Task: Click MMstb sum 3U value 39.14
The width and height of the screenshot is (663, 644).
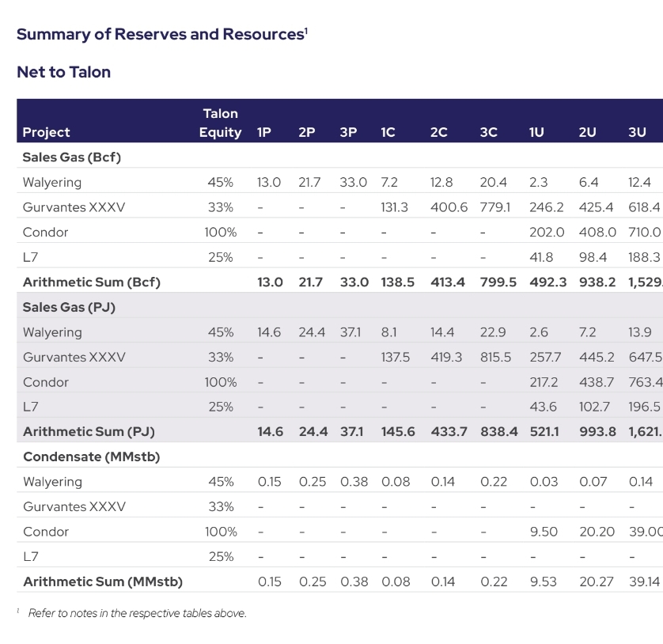Action: click(644, 581)
